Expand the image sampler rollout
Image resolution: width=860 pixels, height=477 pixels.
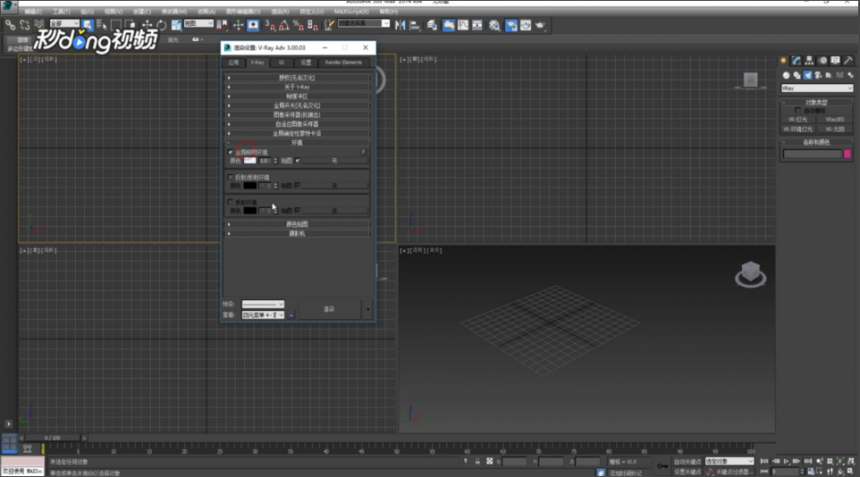(x=297, y=115)
